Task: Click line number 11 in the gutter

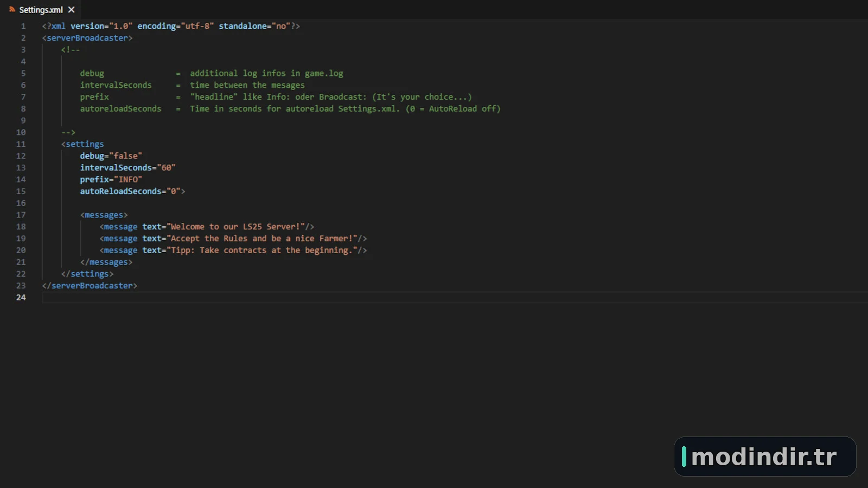Action: [x=21, y=144]
